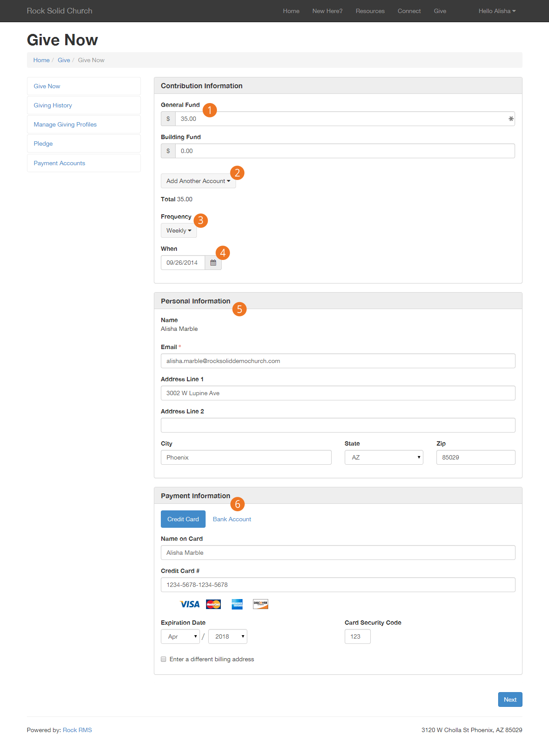Image resolution: width=549 pixels, height=756 pixels.
Task: Open the Weekly frequency dropdown
Action: (179, 230)
